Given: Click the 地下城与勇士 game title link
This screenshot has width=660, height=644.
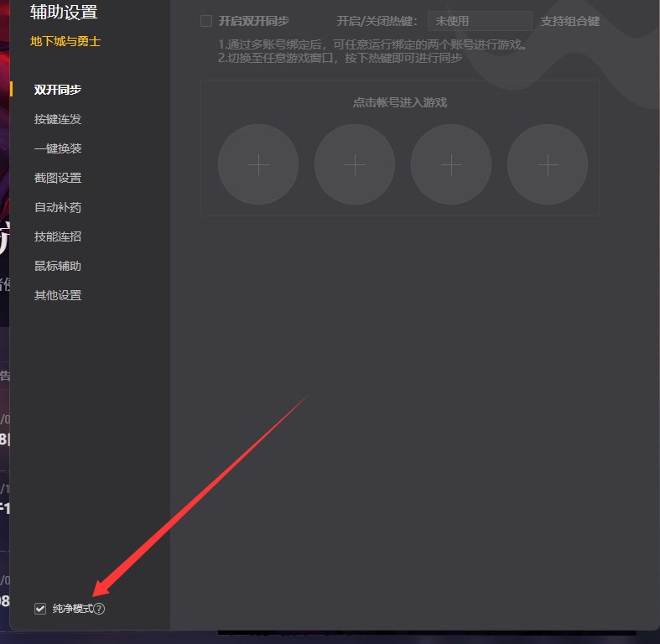Looking at the screenshot, I should point(65,41).
